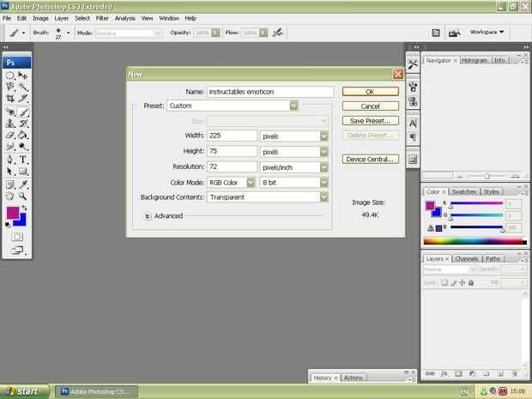Change the screen mode button

(x=17, y=251)
